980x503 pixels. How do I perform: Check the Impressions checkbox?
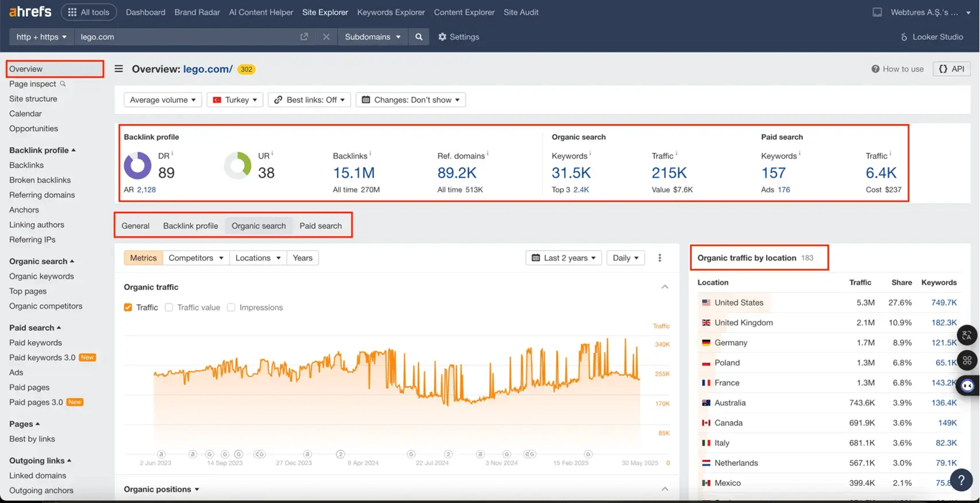coord(231,307)
